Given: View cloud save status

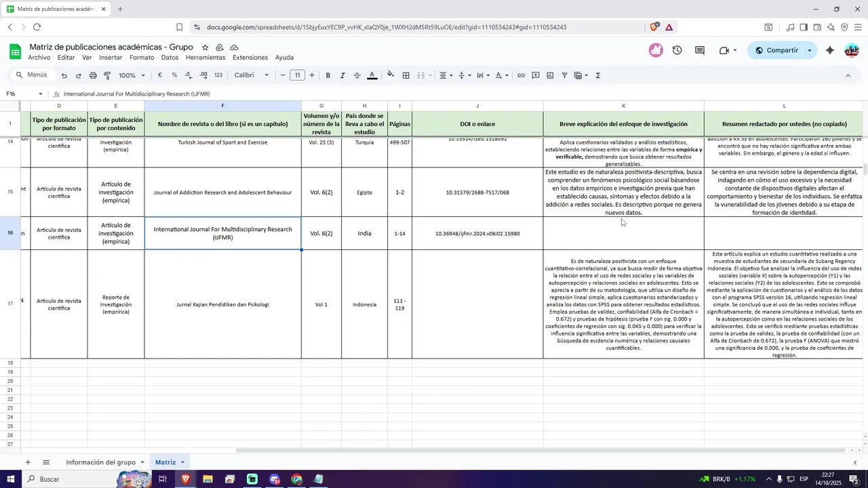Looking at the screenshot, I should [234, 47].
